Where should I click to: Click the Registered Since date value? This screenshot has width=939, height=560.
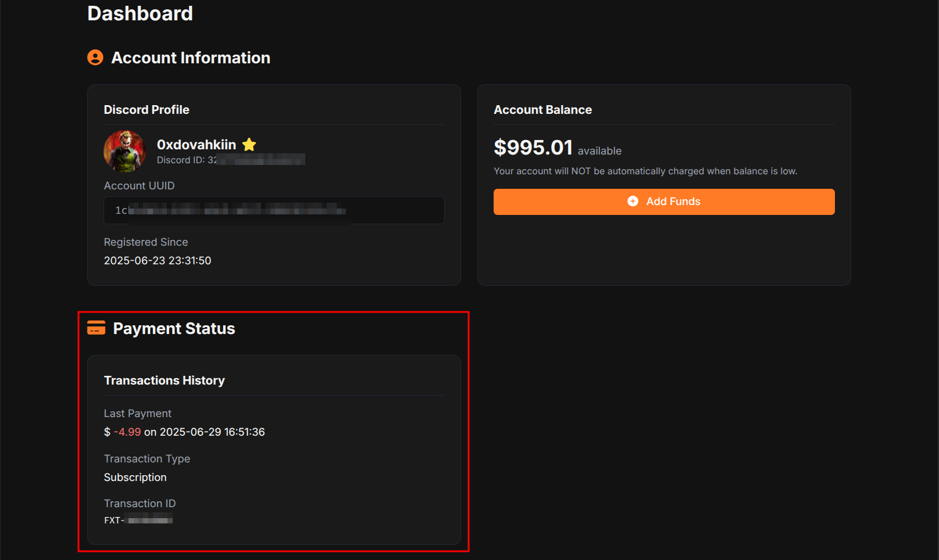pyautogui.click(x=158, y=261)
